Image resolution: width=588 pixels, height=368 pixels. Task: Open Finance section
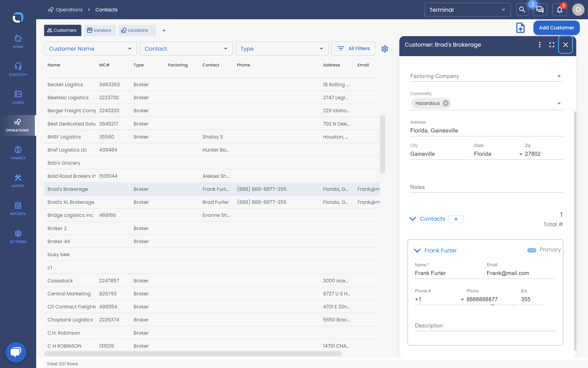tap(18, 153)
